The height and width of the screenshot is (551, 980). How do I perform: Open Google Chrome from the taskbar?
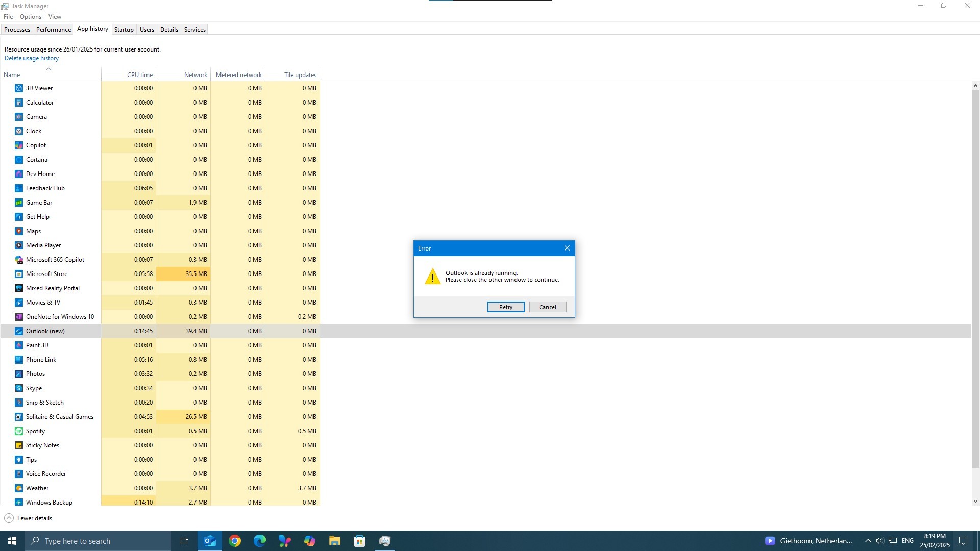tap(234, 540)
